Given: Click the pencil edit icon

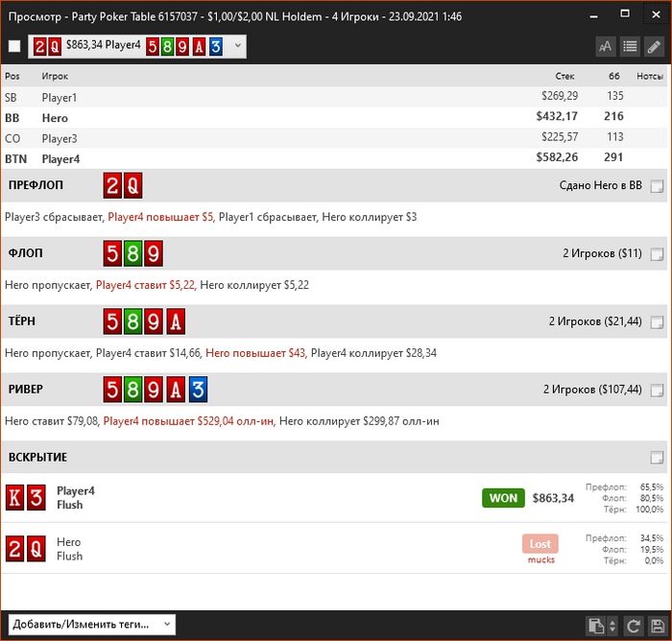Looking at the screenshot, I should [654, 46].
